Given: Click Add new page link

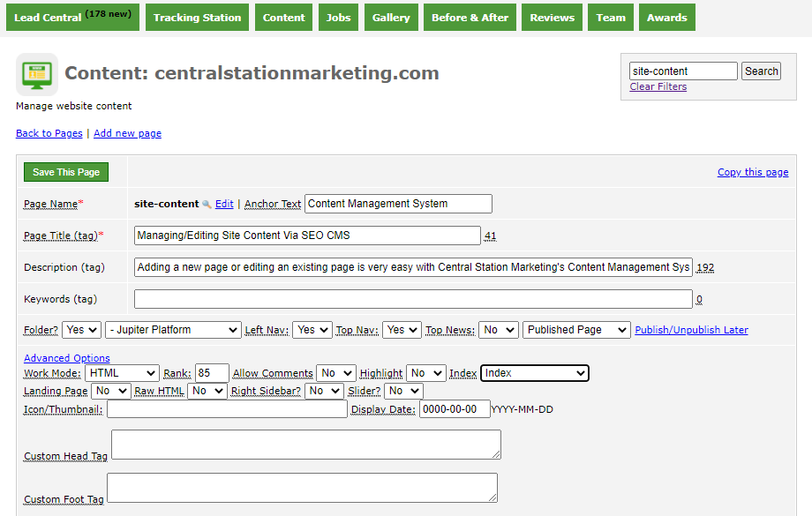Looking at the screenshot, I should [127, 133].
